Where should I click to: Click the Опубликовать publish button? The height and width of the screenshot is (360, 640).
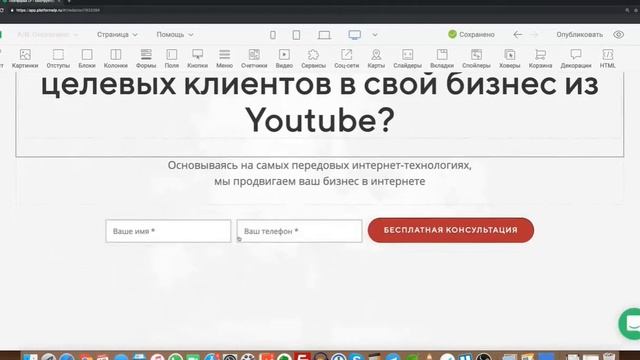579,35
